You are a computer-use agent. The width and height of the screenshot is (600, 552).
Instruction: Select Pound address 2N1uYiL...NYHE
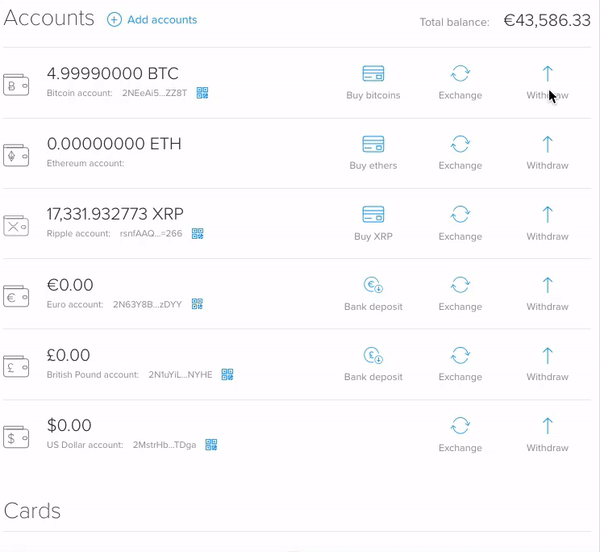click(180, 375)
